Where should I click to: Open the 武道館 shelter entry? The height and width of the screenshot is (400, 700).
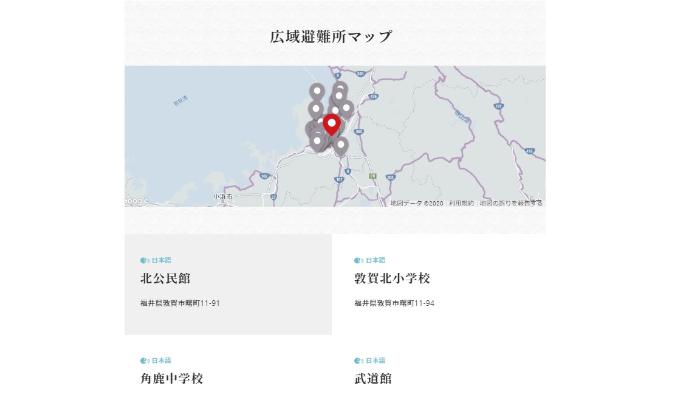pyautogui.click(x=373, y=379)
